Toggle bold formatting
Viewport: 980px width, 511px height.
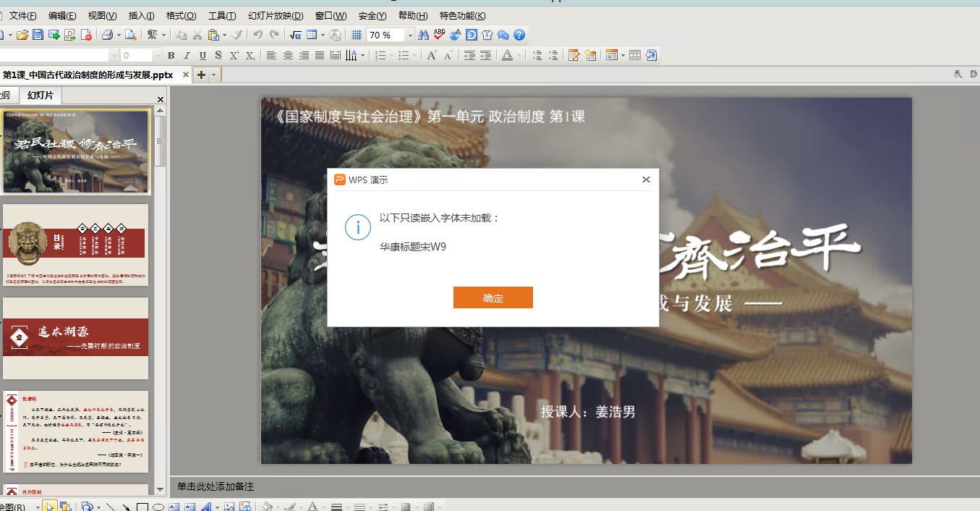click(171, 56)
